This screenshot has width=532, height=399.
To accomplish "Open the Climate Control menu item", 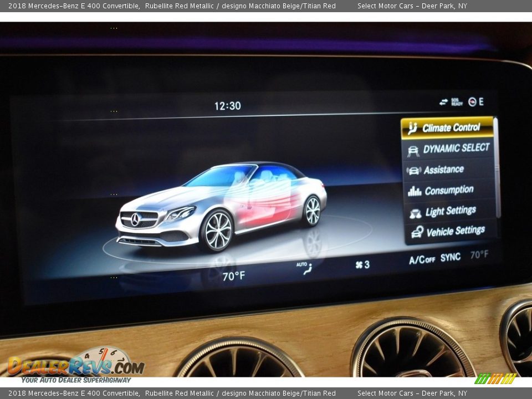I will pos(448,127).
